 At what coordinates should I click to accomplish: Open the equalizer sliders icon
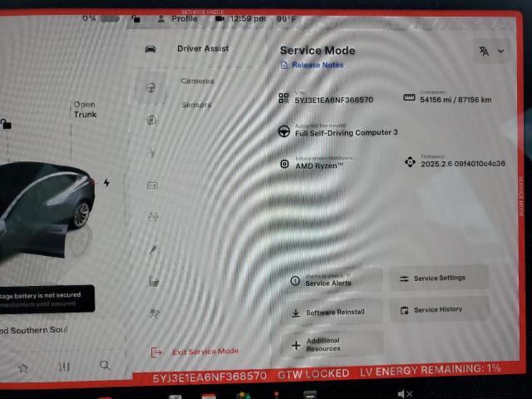64,367
